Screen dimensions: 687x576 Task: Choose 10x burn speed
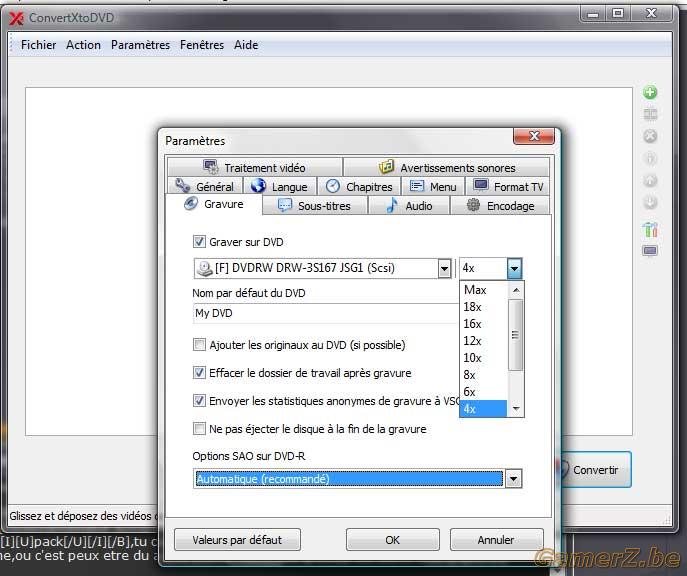(483, 358)
